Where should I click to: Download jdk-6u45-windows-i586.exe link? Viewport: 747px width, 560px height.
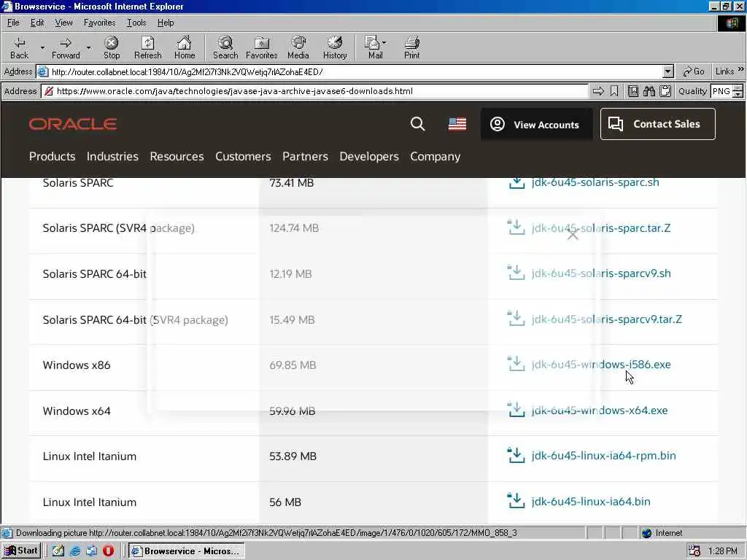[x=601, y=365]
